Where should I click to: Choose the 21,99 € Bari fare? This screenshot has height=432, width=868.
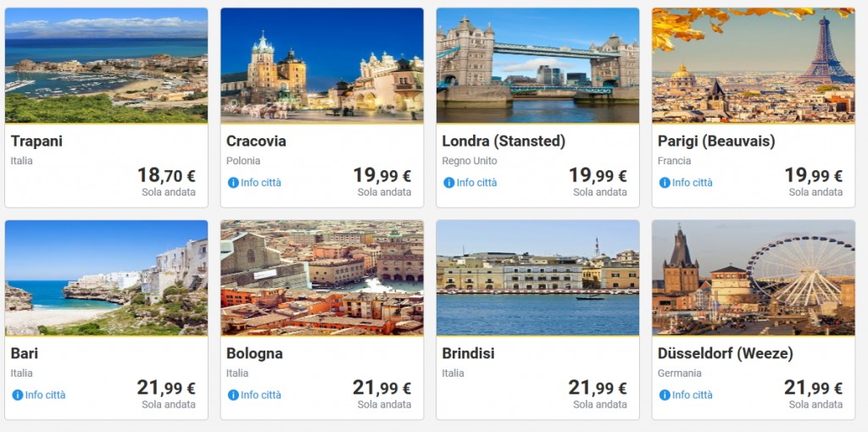tap(166, 388)
